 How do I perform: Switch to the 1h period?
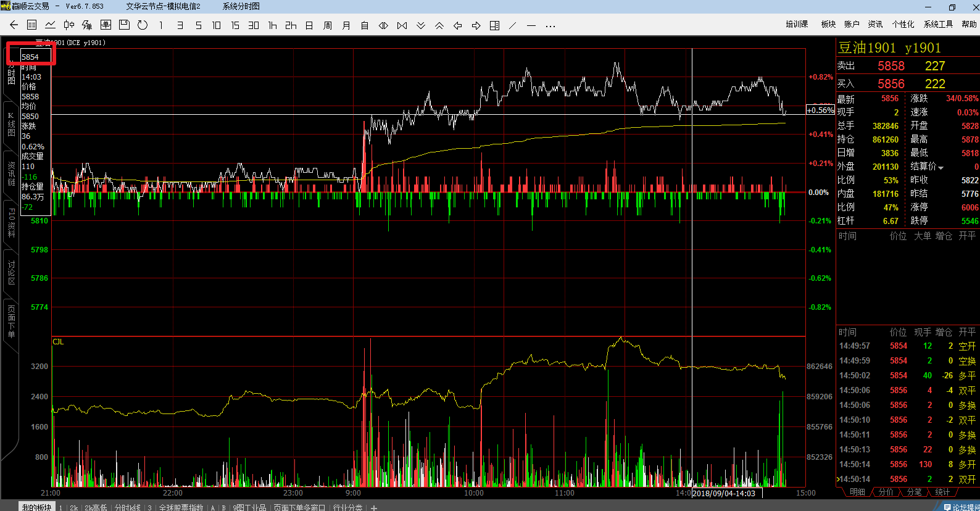point(272,25)
